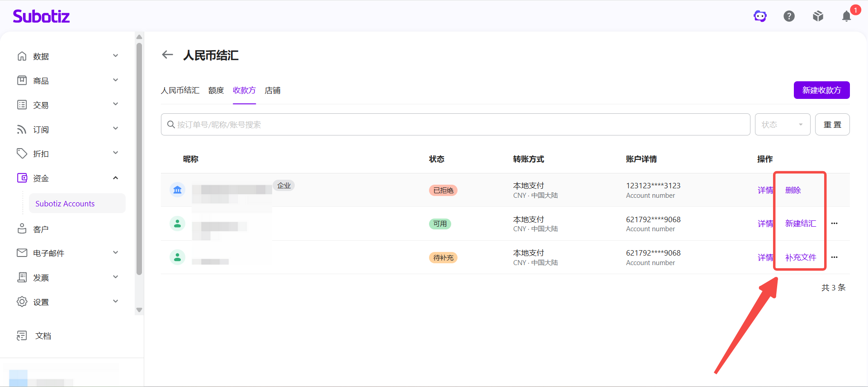This screenshot has width=868, height=387.
Task: Collapse the 资金 menu chevron
Action: 115,177
